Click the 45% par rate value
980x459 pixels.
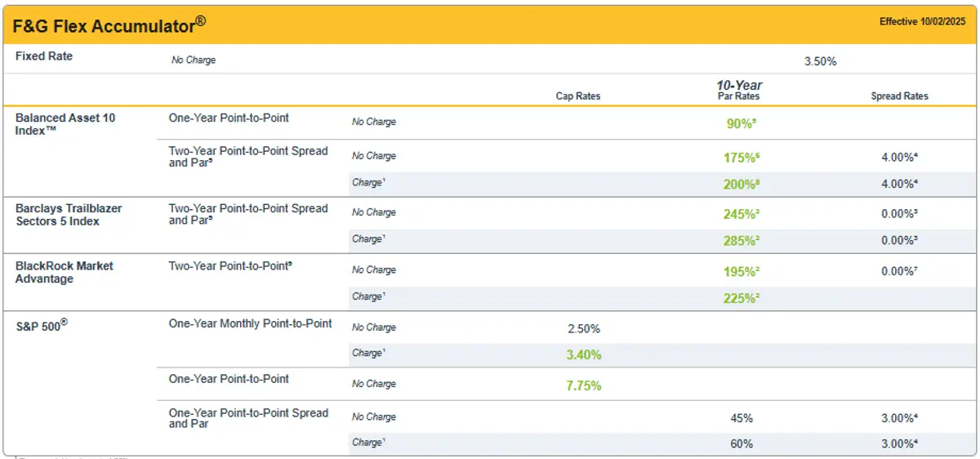coord(742,418)
